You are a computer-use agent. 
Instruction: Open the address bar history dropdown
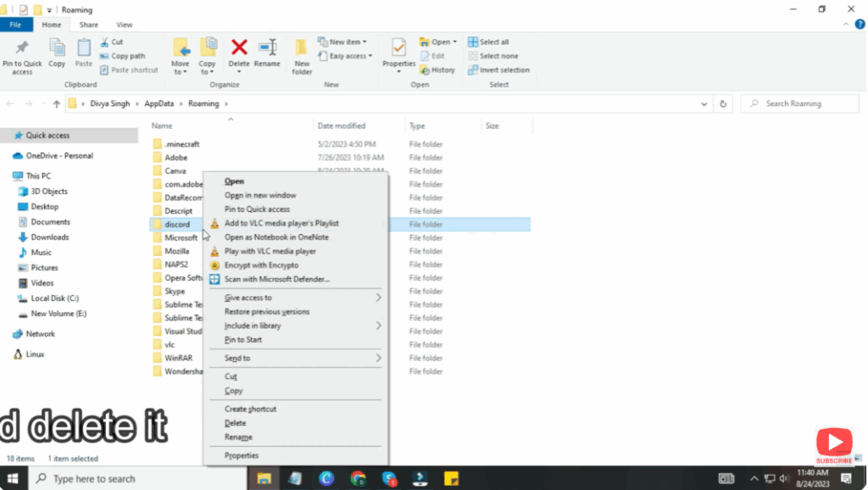pyautogui.click(x=704, y=103)
